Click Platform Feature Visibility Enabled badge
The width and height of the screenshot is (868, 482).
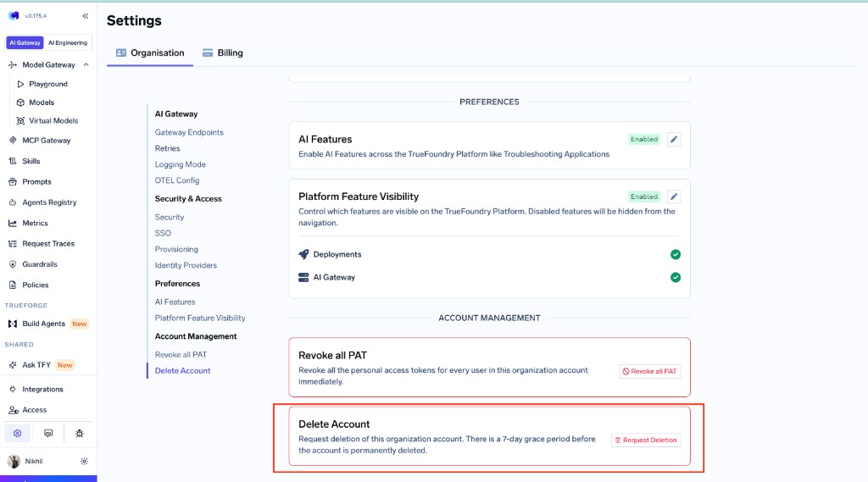click(x=644, y=197)
